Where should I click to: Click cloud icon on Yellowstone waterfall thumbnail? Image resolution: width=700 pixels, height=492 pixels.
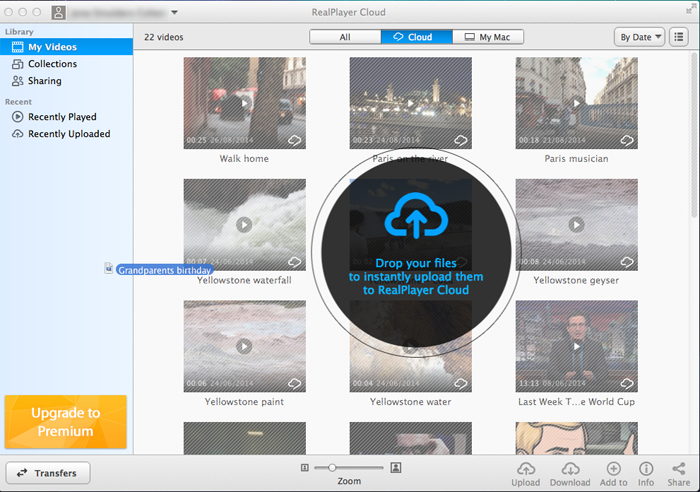pyautogui.click(x=295, y=262)
